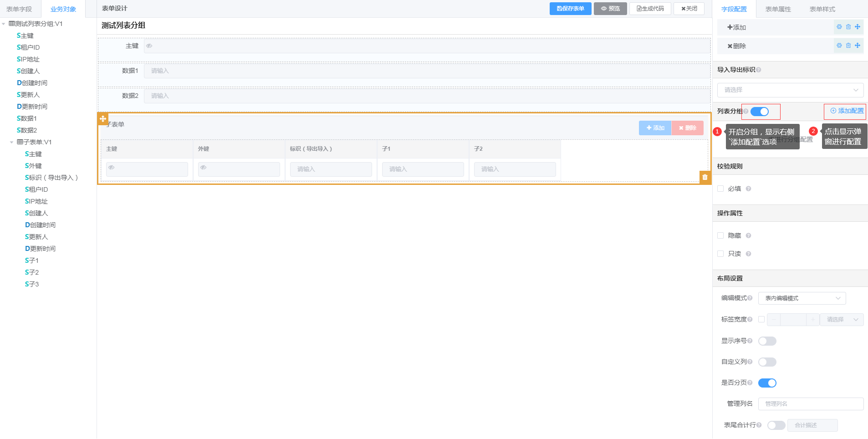Click the help icon beside 必填
The height and width of the screenshot is (439, 868).
pos(748,189)
